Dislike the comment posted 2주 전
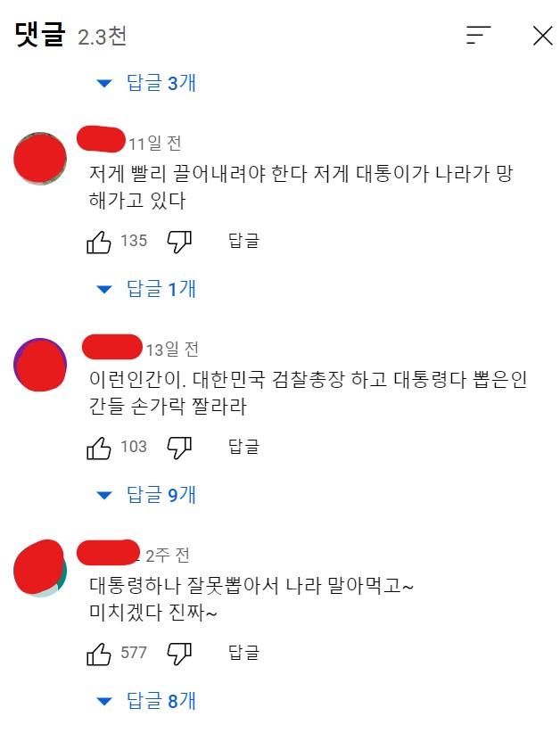The height and width of the screenshot is (733, 560). click(179, 654)
